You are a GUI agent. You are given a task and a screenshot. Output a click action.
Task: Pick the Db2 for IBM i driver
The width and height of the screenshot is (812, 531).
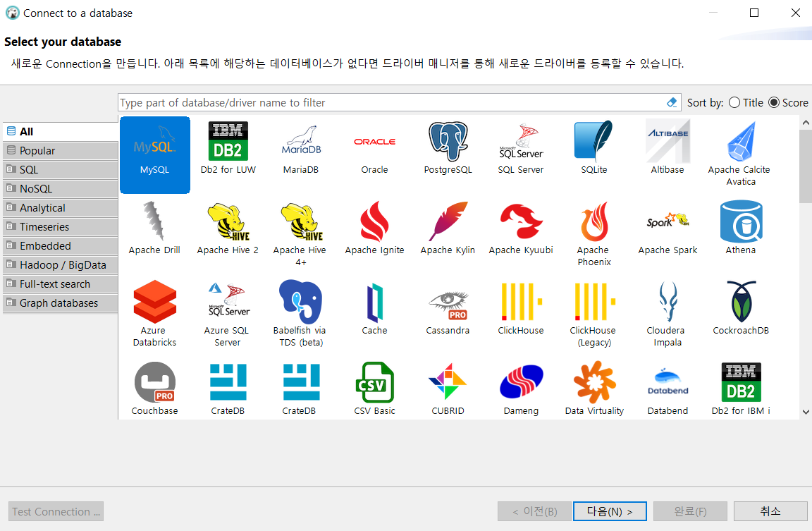(741, 389)
